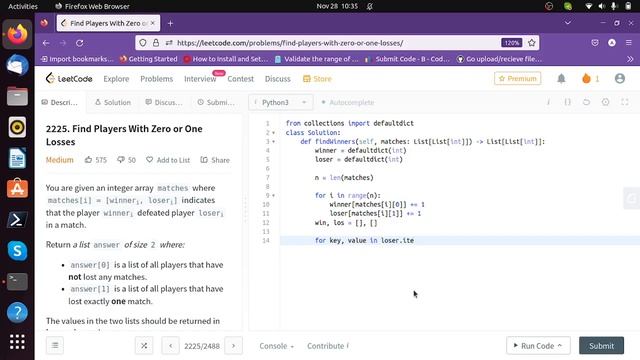640x360 pixels.
Task: Open Explore in LeetCode navbar
Action: [x=116, y=79]
